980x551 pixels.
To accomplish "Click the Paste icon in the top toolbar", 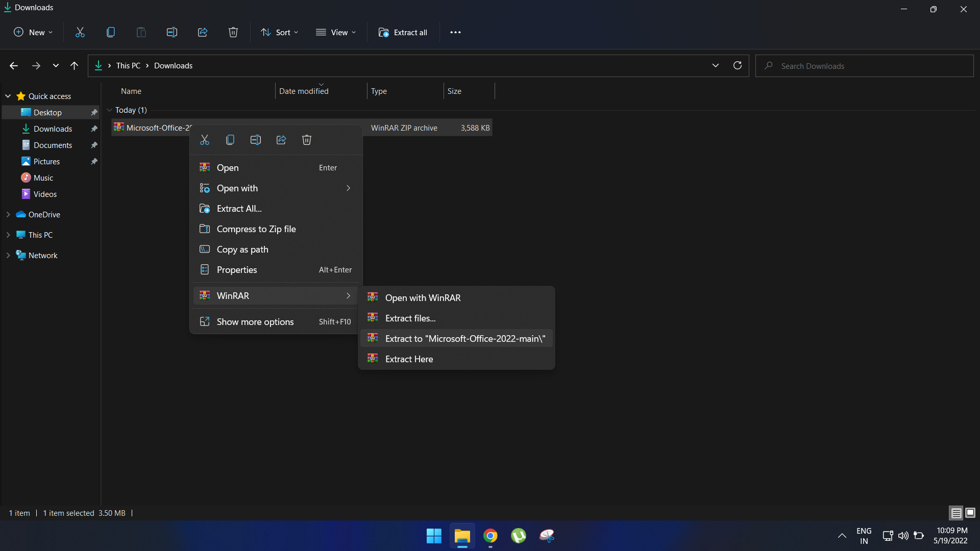I will (141, 32).
